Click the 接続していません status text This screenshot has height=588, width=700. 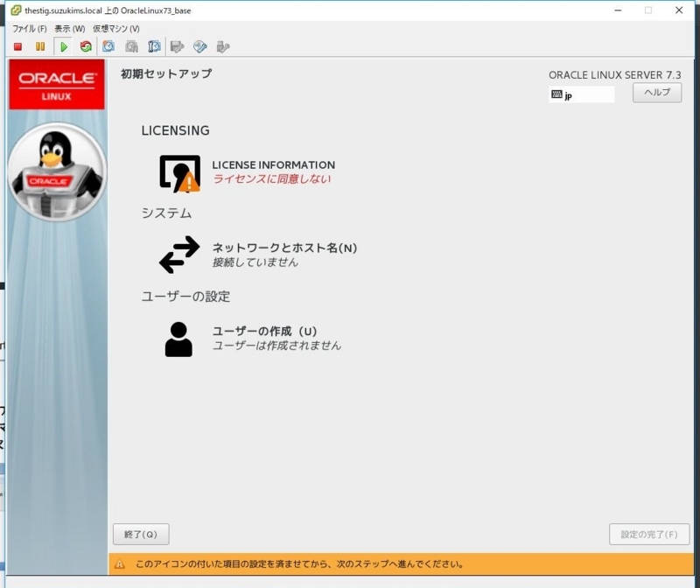[x=255, y=262]
